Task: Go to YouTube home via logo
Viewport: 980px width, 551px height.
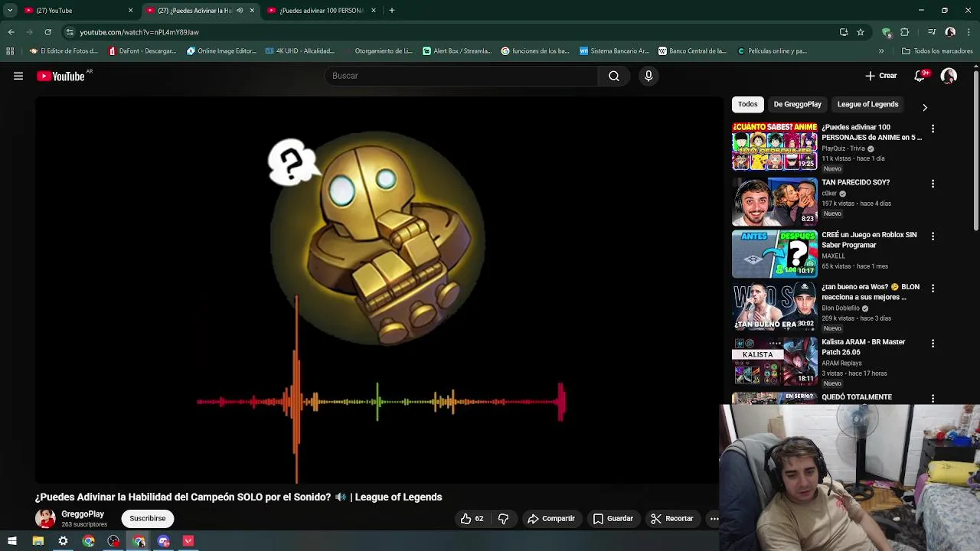Action: coord(60,76)
